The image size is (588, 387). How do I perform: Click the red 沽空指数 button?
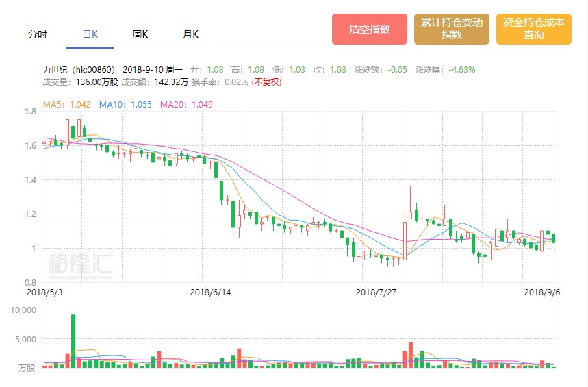370,29
